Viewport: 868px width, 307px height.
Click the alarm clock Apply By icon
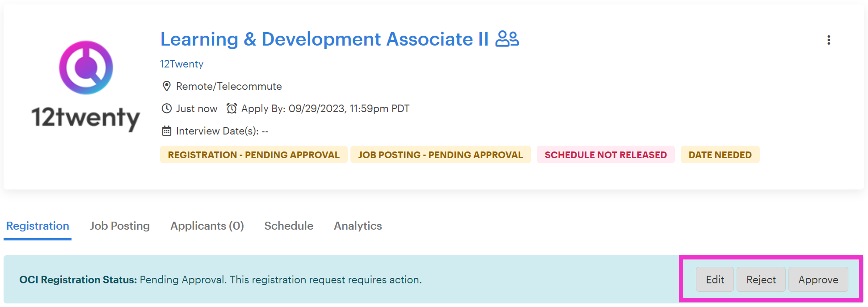click(x=231, y=108)
